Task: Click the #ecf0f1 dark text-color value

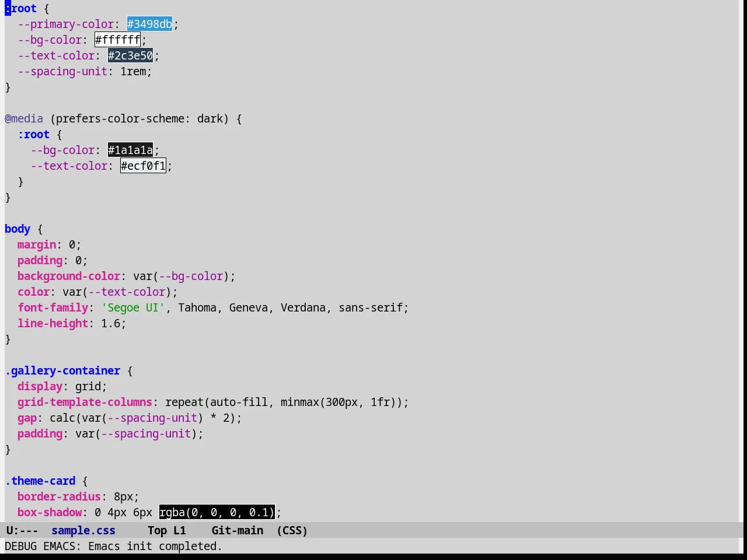Action: click(x=143, y=166)
